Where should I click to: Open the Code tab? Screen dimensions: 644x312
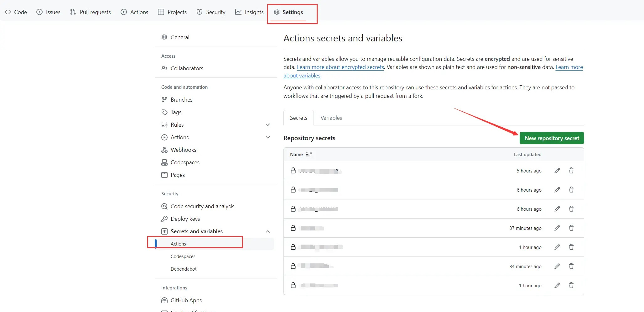coord(16,12)
